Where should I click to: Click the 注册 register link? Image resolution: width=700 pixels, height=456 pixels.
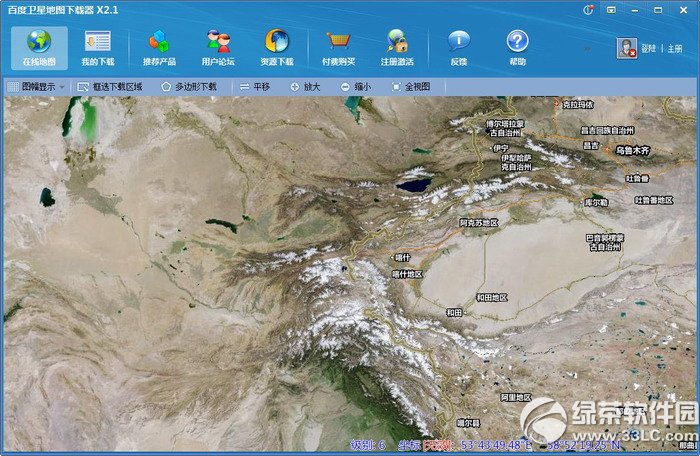click(675, 48)
